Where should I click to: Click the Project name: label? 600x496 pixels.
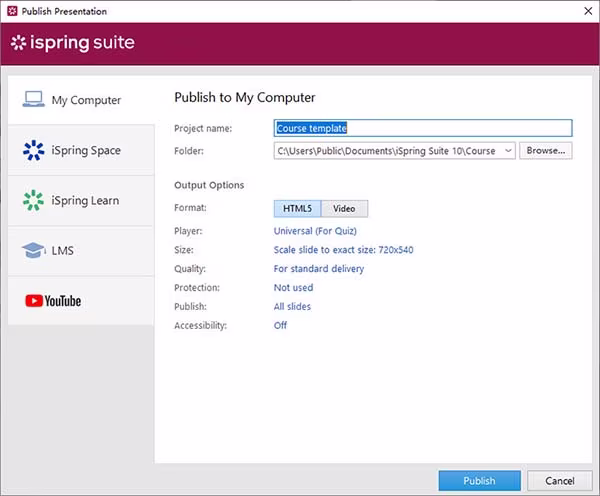(x=203, y=129)
